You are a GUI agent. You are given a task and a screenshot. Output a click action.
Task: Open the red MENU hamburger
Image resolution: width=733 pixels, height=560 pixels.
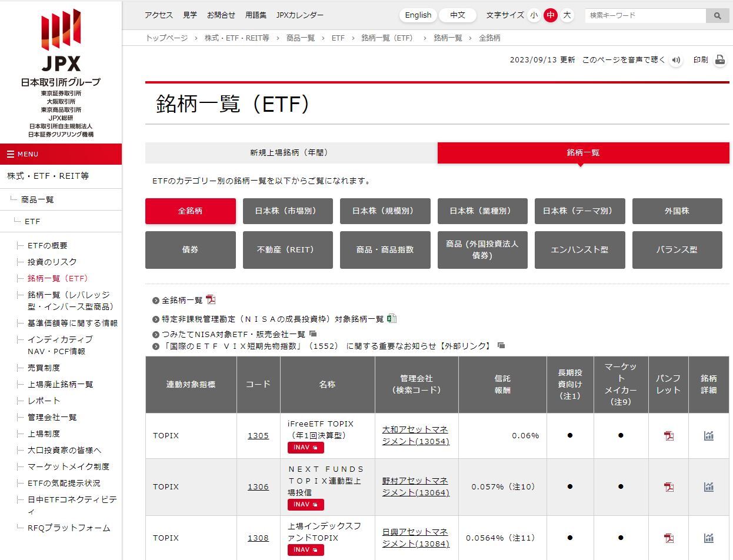click(x=61, y=154)
